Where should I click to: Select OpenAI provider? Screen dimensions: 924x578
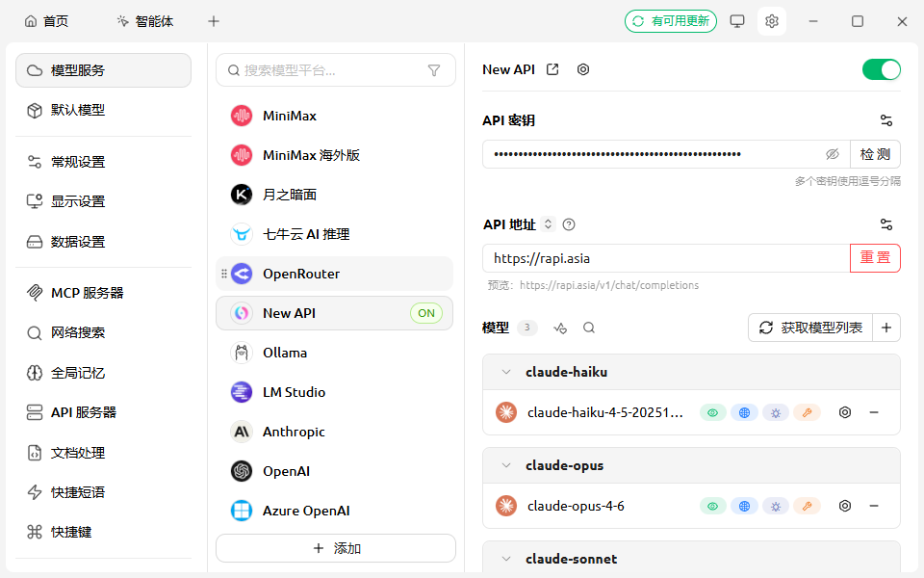click(x=335, y=471)
